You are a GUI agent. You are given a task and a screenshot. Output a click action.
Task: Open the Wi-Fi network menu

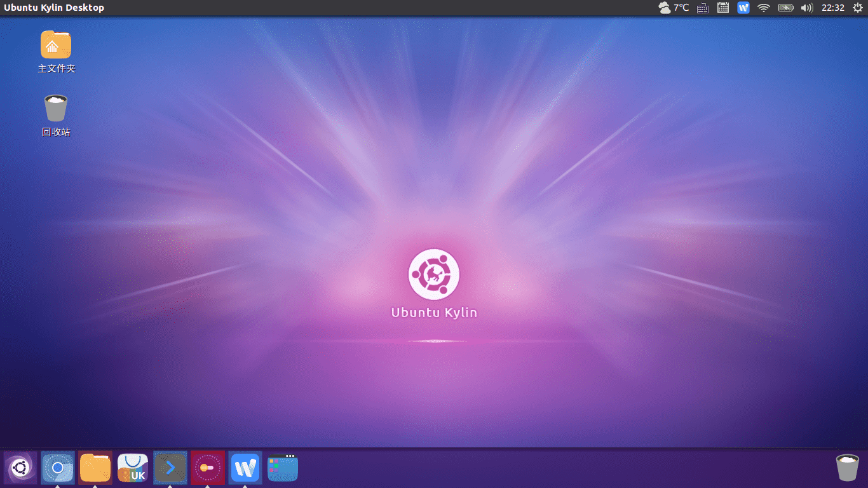click(x=764, y=8)
